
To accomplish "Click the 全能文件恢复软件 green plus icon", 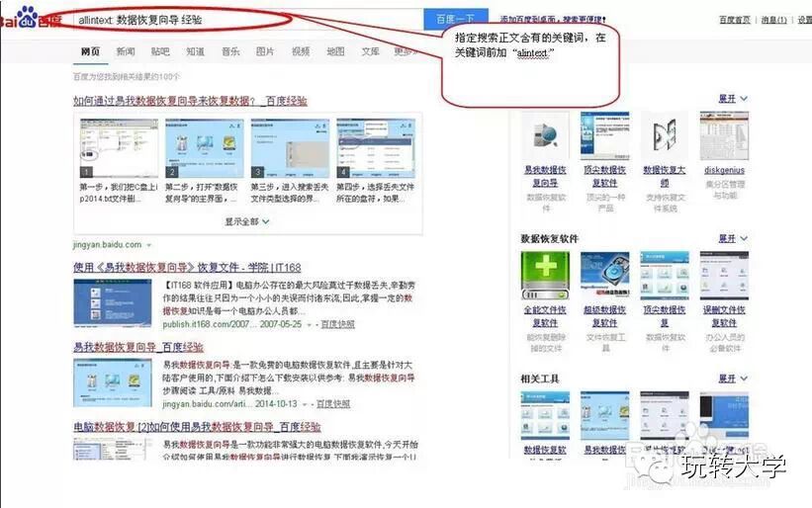I will pyautogui.click(x=545, y=276).
